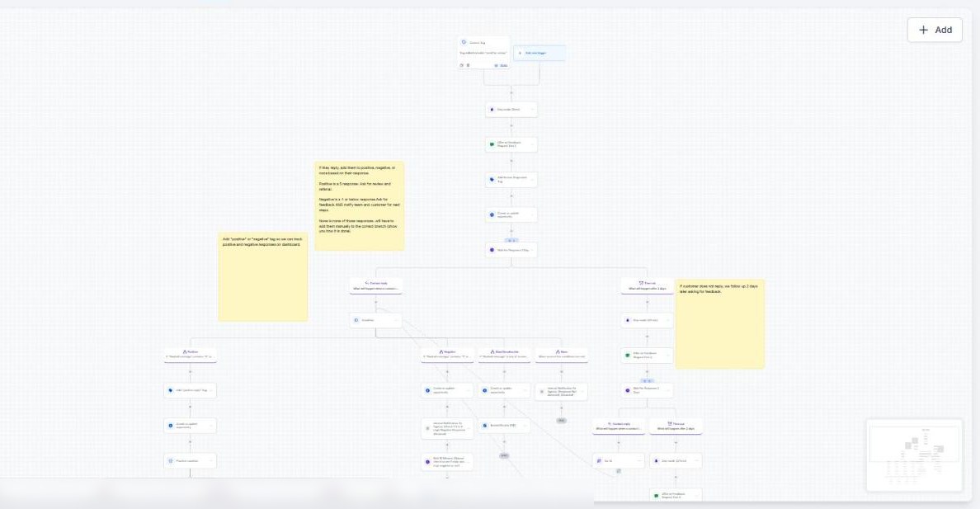The width and height of the screenshot is (980, 509).
Task: Click the plus connector below the trigger cards
Action: [511, 93]
